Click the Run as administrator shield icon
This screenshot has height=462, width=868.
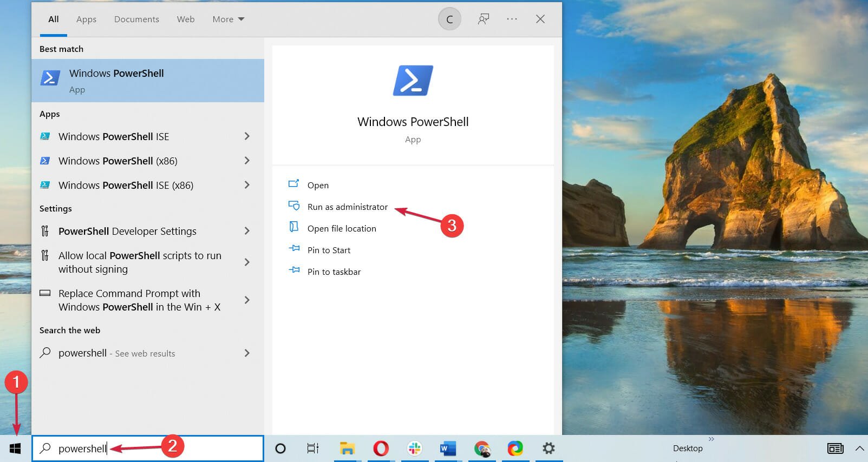coord(294,206)
